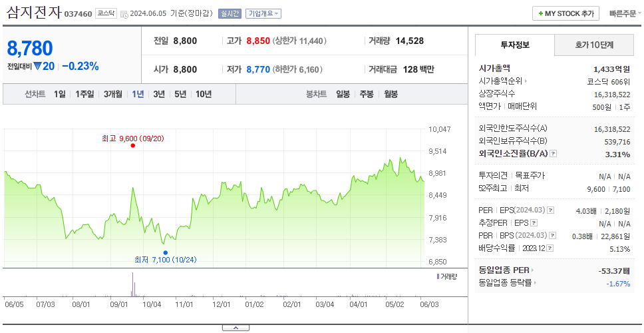This screenshot has height=333, width=644.
Task: Click the arrow icon after 동일업종 PER
Action: (x=533, y=270)
